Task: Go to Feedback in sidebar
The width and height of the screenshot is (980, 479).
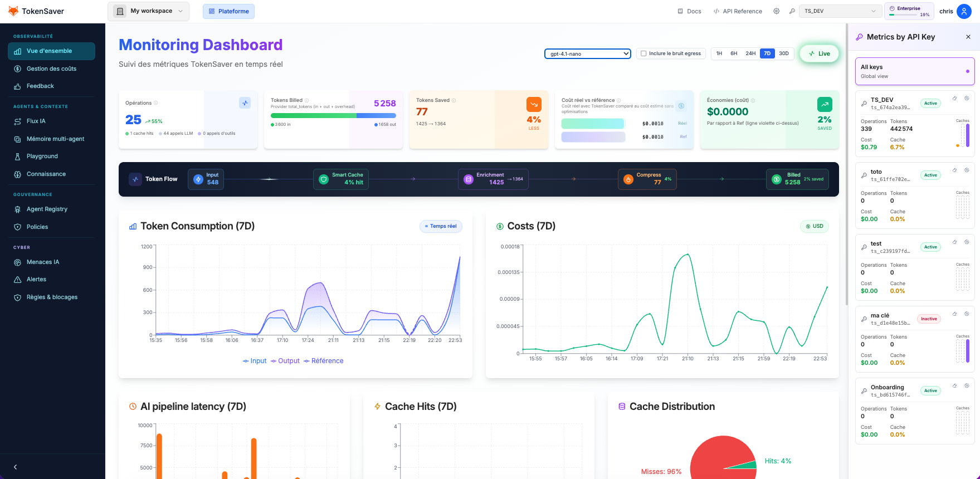Action: point(51,86)
